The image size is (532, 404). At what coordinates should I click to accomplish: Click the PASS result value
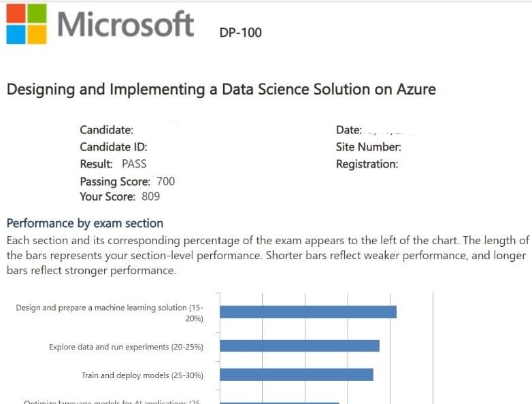(134, 164)
